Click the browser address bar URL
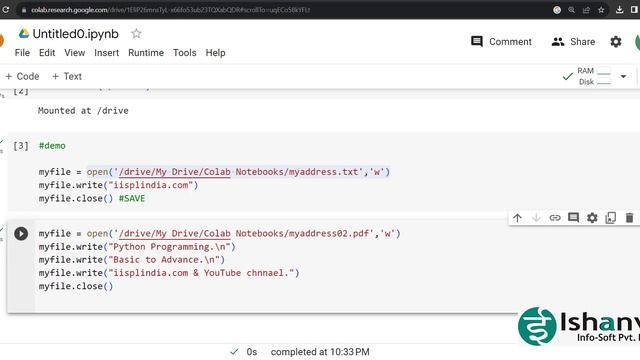 tap(171, 10)
